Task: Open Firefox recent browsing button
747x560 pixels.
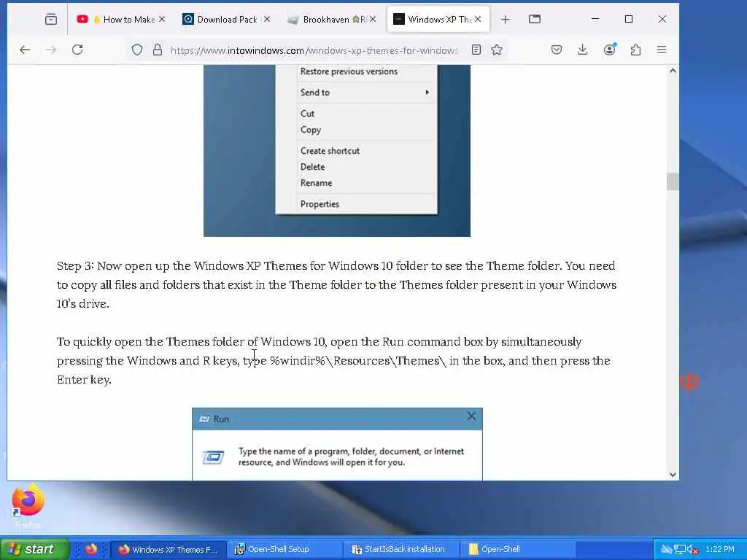Action: (x=51, y=19)
